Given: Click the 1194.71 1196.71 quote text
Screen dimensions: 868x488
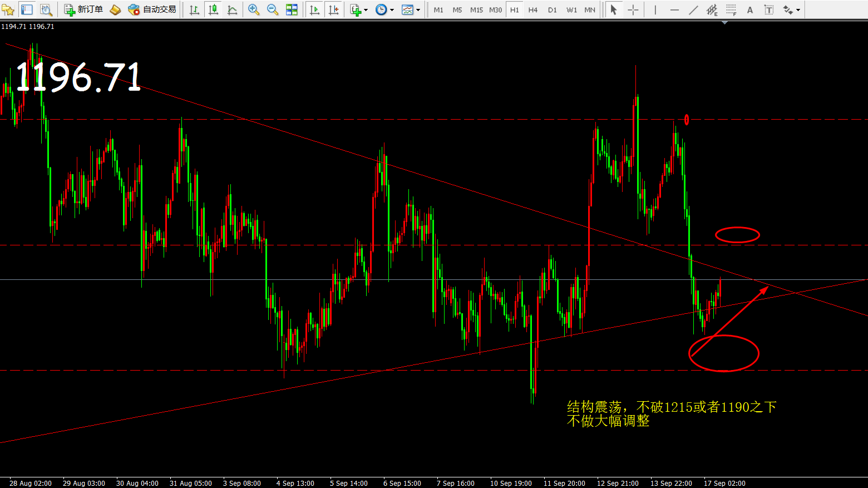Looking at the screenshot, I should [x=28, y=26].
